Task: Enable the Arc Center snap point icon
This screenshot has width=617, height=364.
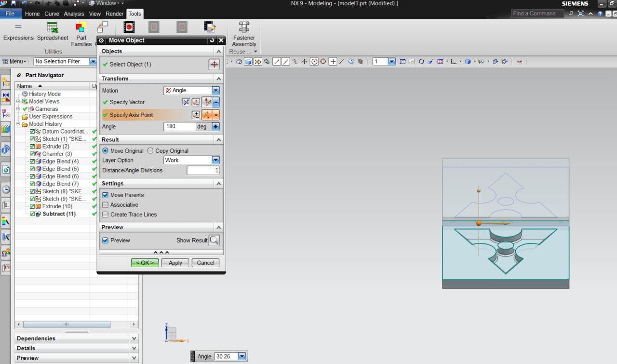Action: pyautogui.click(x=314, y=62)
